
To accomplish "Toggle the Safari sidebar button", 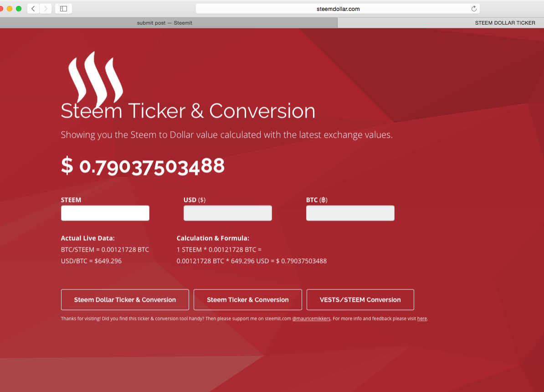I will click(63, 9).
